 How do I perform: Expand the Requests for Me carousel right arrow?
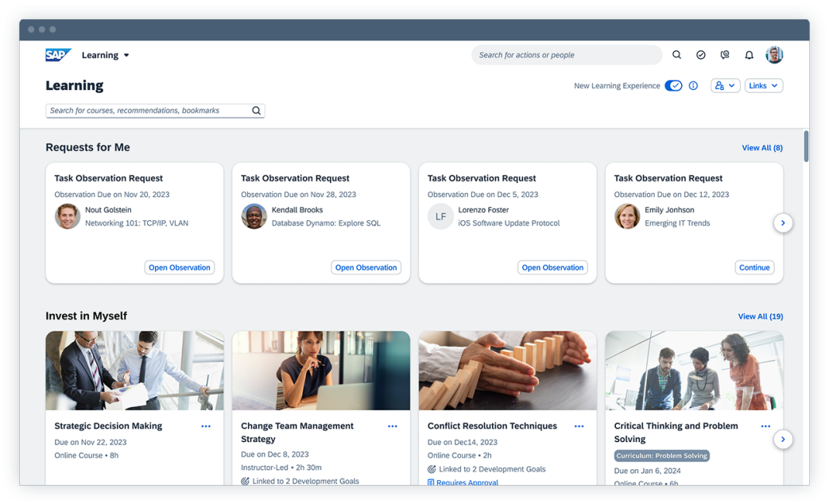click(x=783, y=223)
